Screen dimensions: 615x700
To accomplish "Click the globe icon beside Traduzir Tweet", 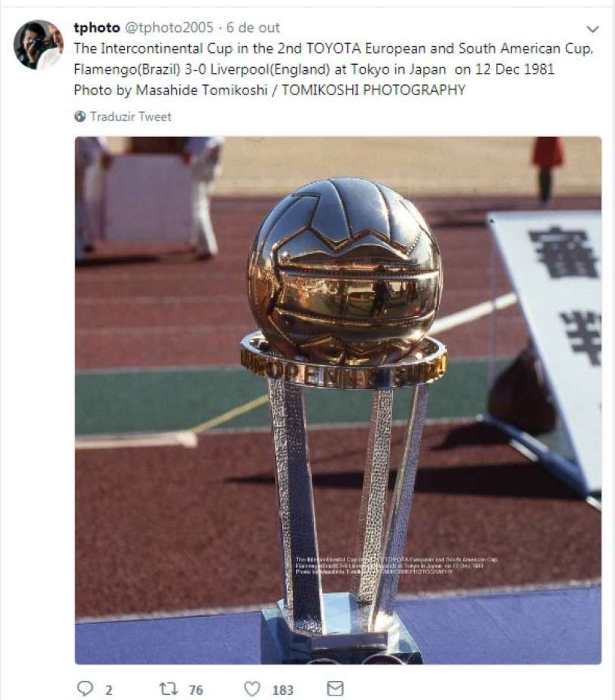I will coord(80,117).
